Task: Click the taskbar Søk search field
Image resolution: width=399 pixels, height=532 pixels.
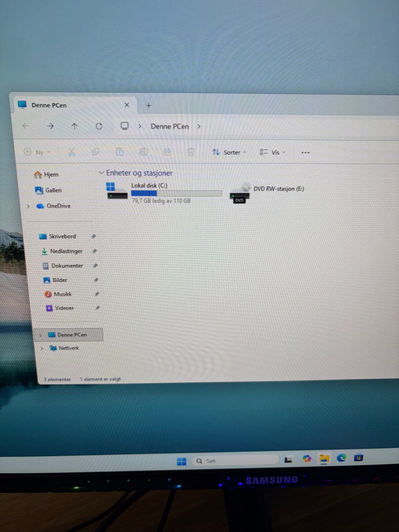Action: 235,460
